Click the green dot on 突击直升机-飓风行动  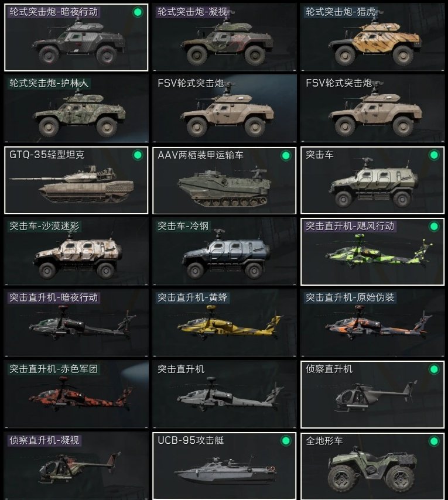tap(434, 227)
